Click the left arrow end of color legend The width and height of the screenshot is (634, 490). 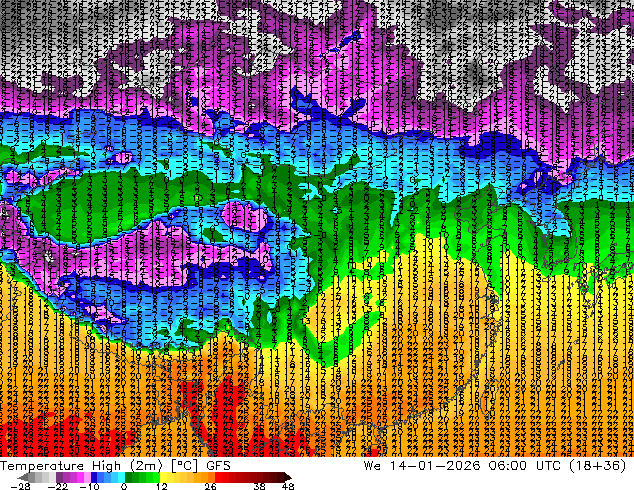tap(23, 477)
